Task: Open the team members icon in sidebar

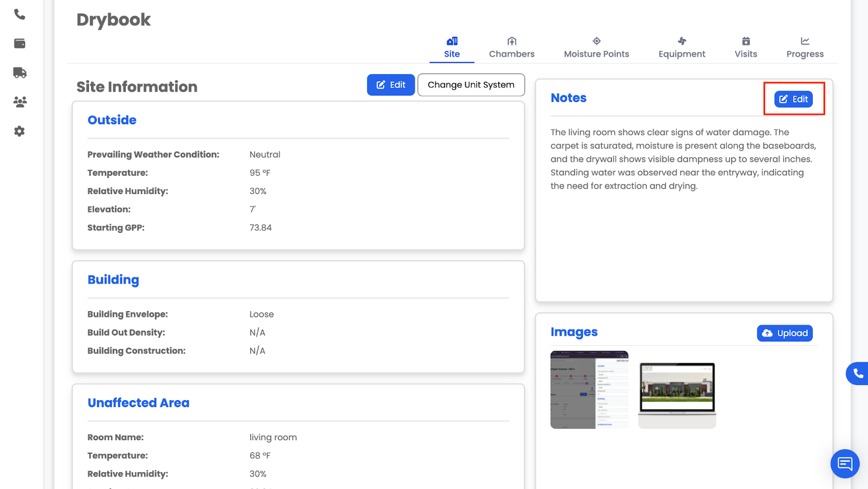Action: pyautogui.click(x=20, y=102)
